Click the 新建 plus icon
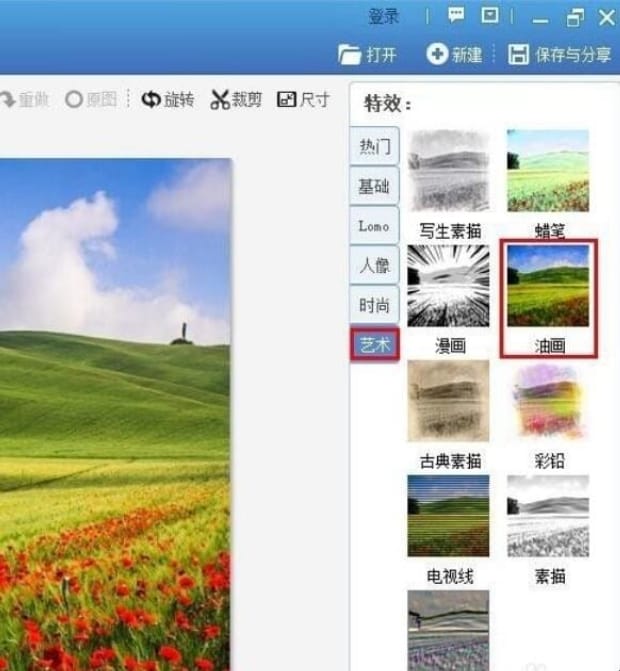This screenshot has width=620, height=671. [436, 54]
